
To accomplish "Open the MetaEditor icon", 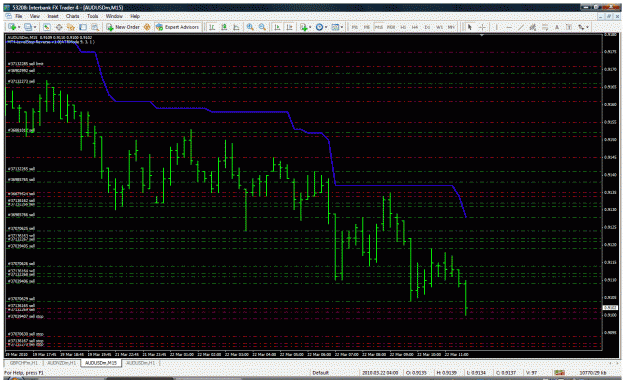I will click(147, 27).
